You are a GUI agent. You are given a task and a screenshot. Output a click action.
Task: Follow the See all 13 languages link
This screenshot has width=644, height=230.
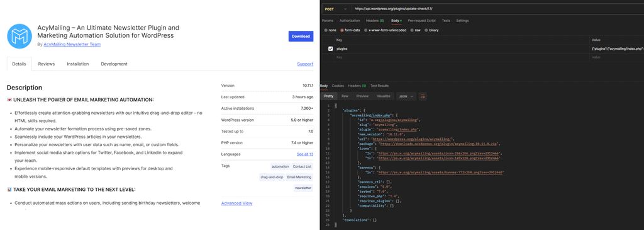coord(305,154)
